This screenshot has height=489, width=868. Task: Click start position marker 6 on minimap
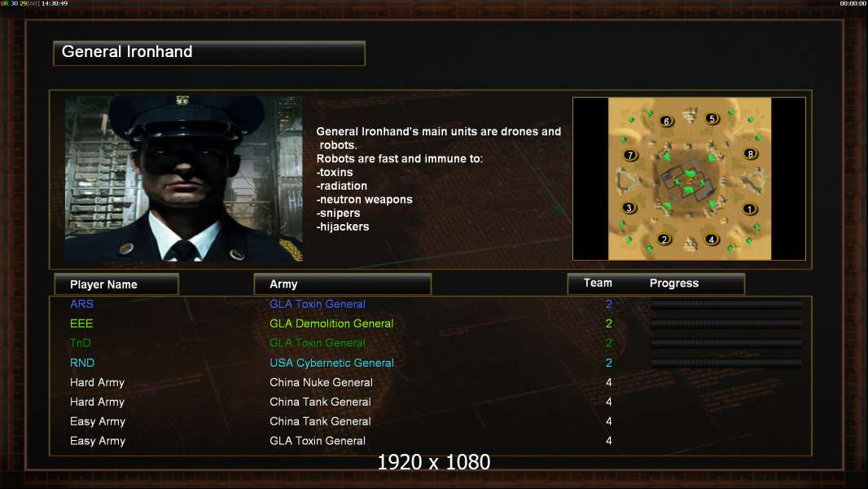pyautogui.click(x=666, y=121)
